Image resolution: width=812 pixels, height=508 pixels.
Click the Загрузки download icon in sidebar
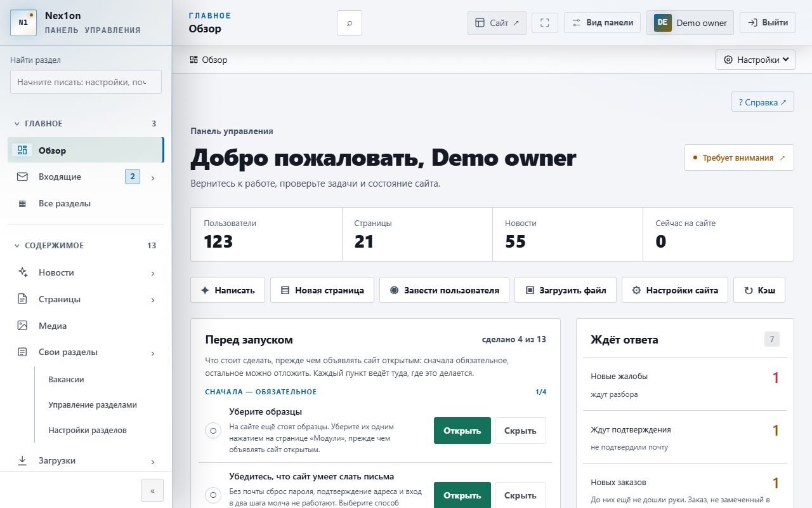coord(23,460)
